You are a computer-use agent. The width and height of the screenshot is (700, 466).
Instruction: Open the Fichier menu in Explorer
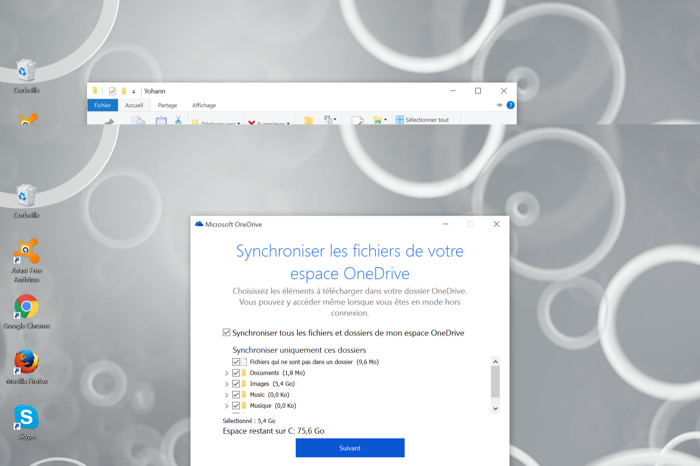102,105
